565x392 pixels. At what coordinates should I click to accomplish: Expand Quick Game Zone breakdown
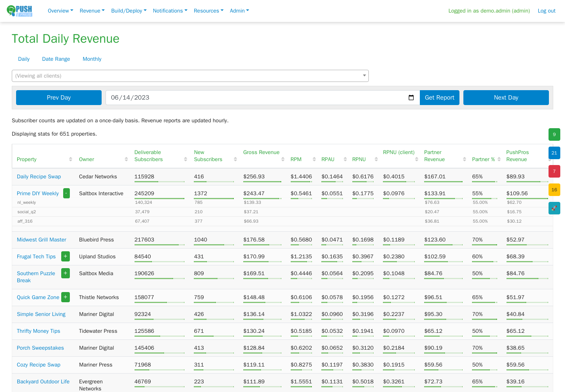66,297
